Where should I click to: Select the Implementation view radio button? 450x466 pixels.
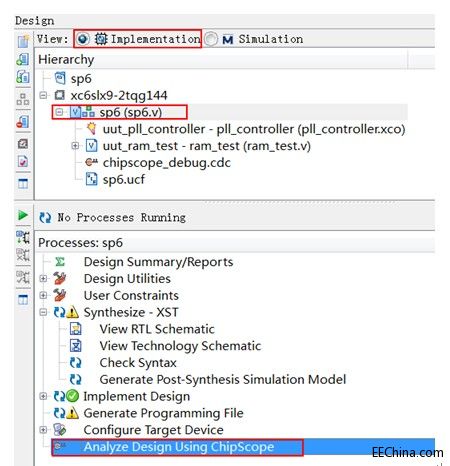pyautogui.click(x=83, y=39)
